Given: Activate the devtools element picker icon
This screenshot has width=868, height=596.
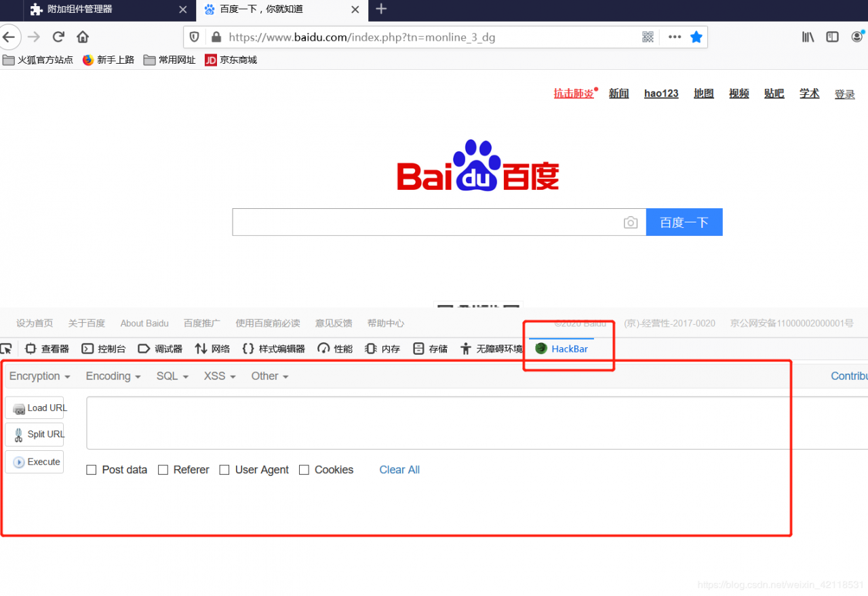Looking at the screenshot, I should click(6, 349).
